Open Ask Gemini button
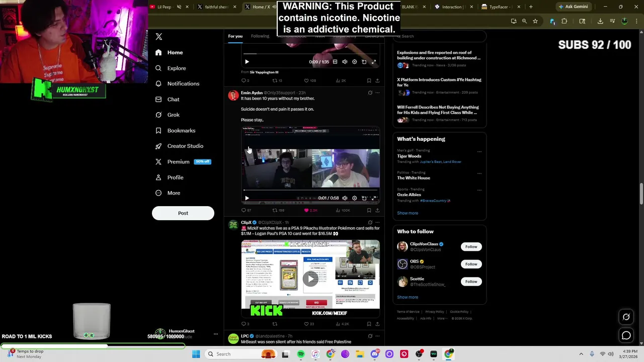The image size is (644, 362). (x=573, y=7)
